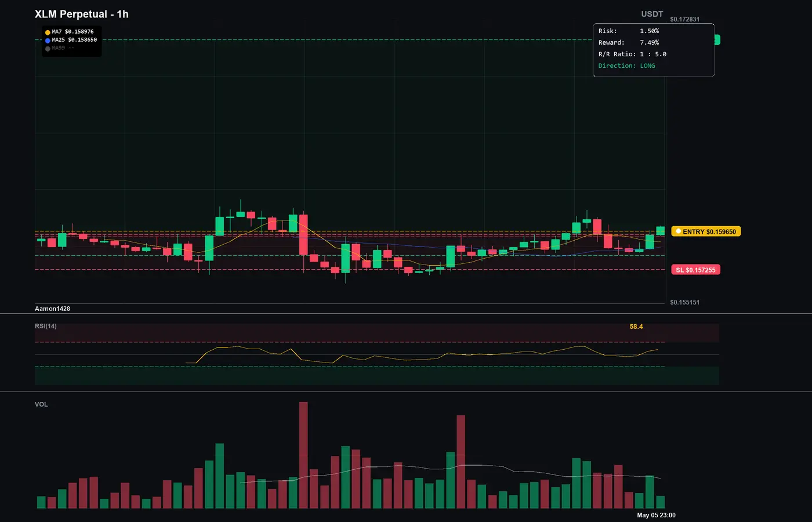This screenshot has height=522, width=812.
Task: Click the "Direction: LONG" line
Action: click(x=627, y=66)
